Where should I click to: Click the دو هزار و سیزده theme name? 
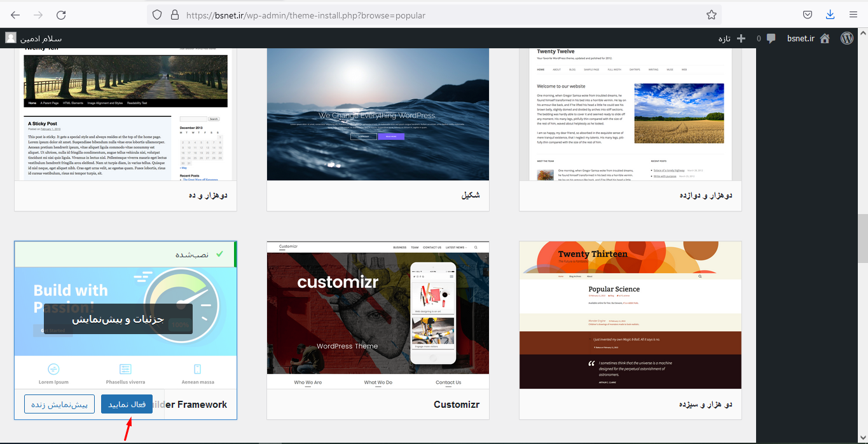coord(705,404)
